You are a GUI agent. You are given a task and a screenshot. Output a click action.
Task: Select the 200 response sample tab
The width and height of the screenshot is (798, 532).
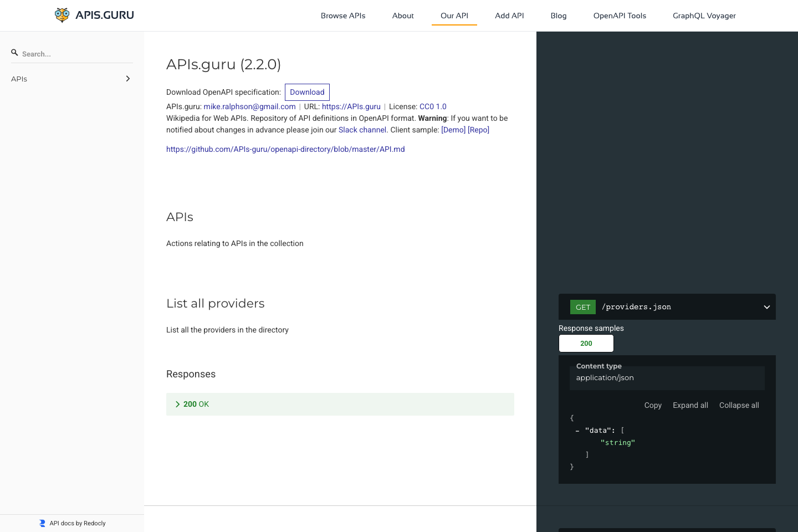(586, 343)
